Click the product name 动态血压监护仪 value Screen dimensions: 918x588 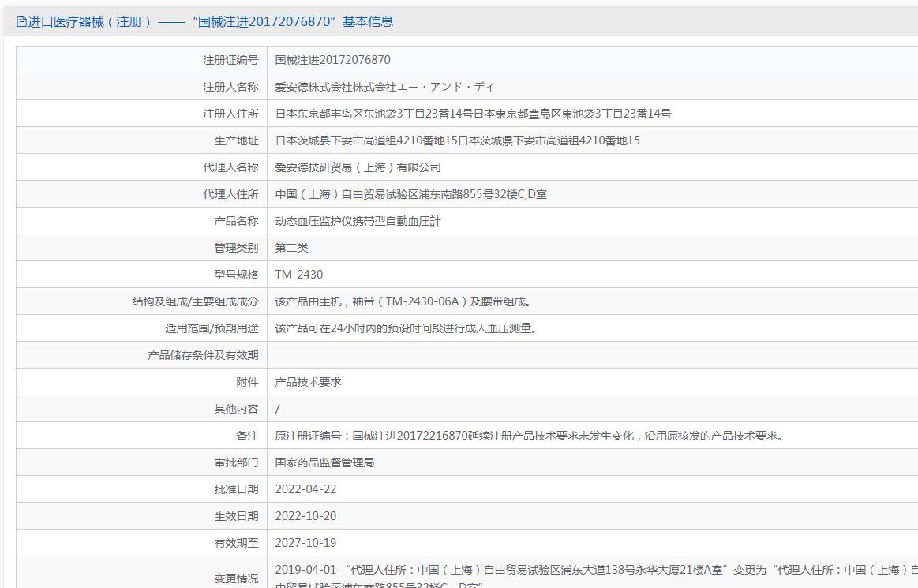[358, 221]
